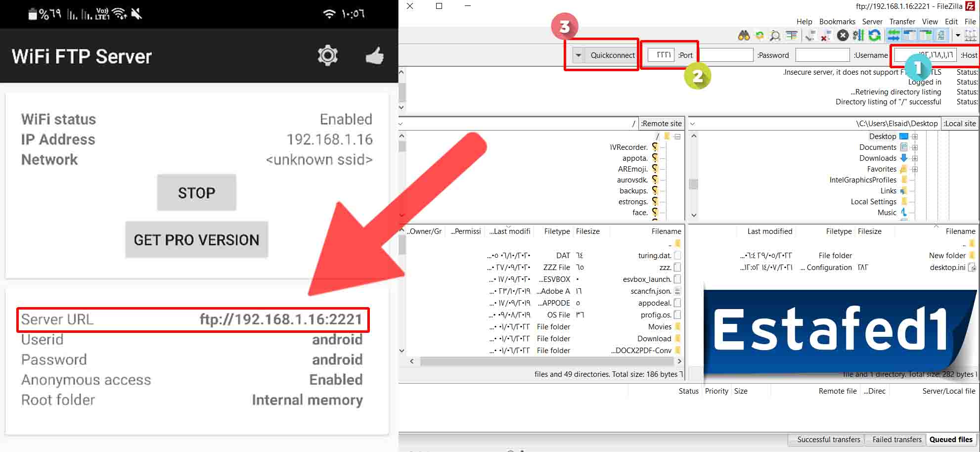Expand the Downloads folder in the local tree

pos(915,158)
